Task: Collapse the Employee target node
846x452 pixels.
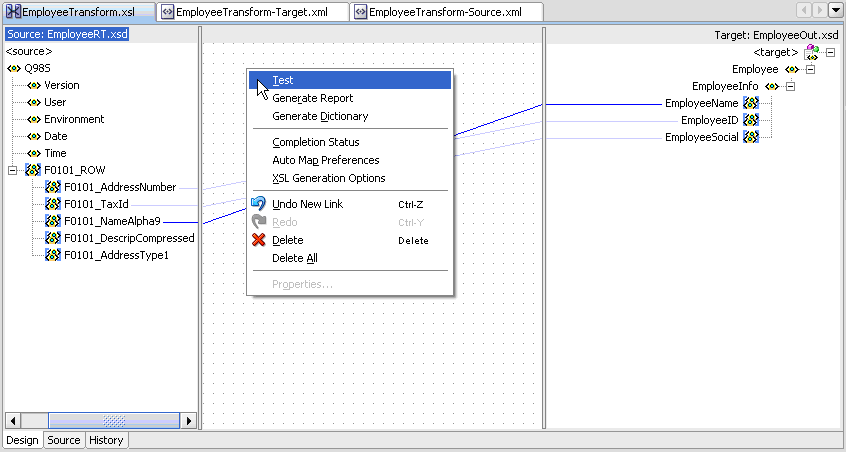Action: (x=810, y=69)
